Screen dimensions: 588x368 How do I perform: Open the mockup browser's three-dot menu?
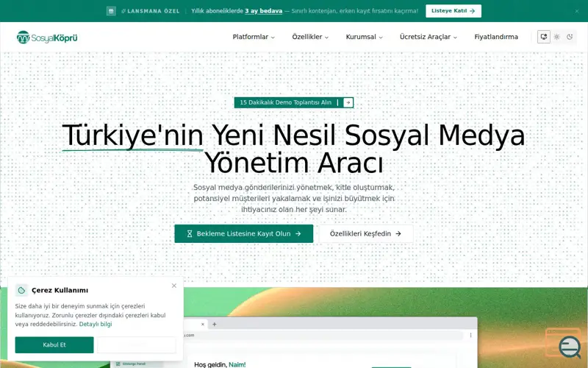click(x=470, y=335)
